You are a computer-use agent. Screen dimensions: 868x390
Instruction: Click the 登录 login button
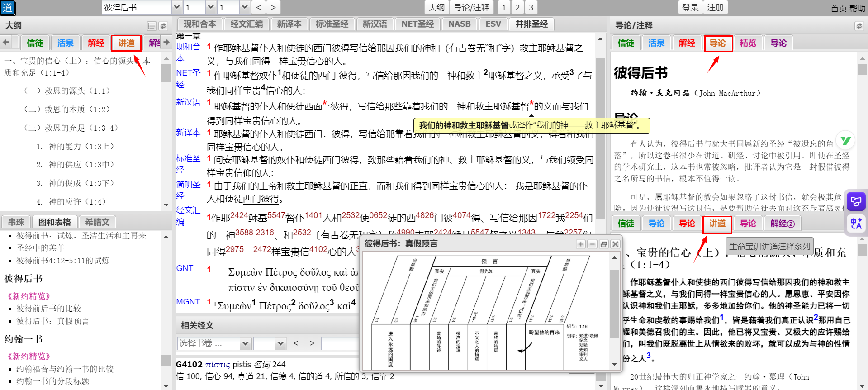(690, 8)
